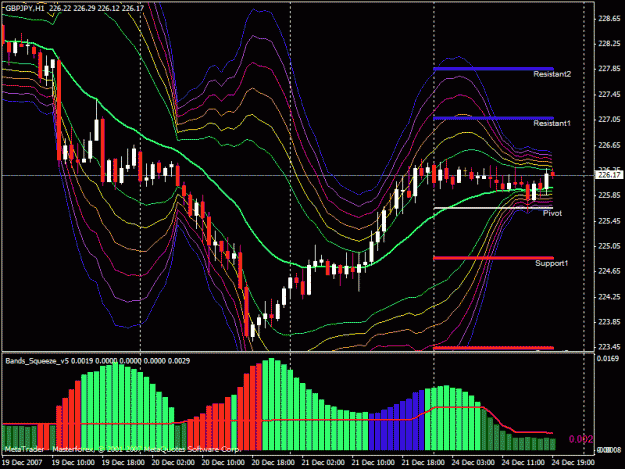Screen dimensions: 625x469
Task: Click the 24 Dec 19:00 time label
Action: [x=573, y=463]
